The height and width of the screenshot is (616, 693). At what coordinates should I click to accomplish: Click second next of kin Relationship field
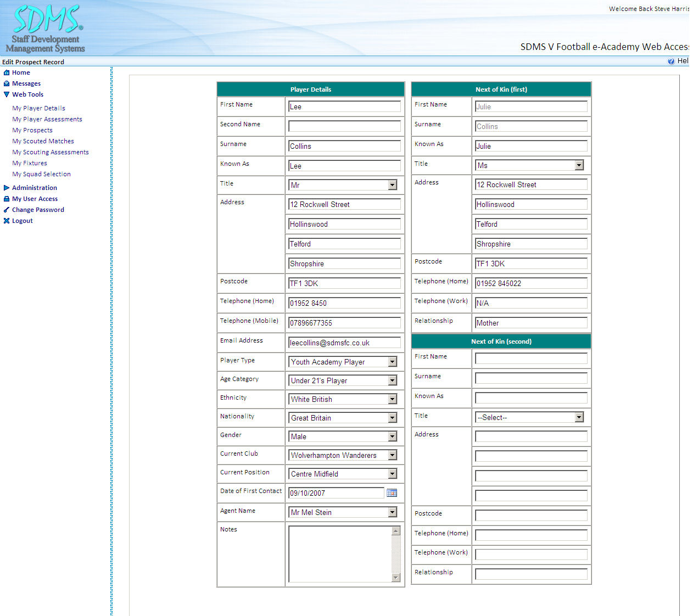(532, 574)
